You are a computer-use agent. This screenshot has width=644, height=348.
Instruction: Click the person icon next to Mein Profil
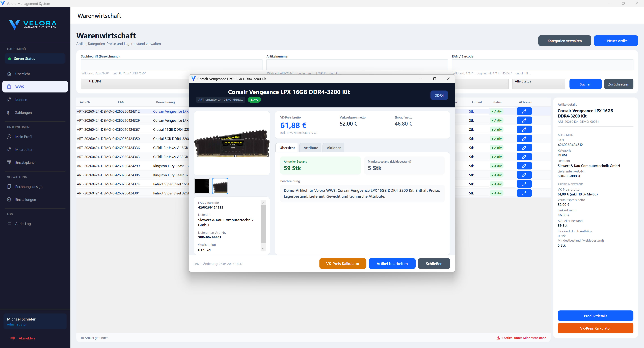pos(9,137)
